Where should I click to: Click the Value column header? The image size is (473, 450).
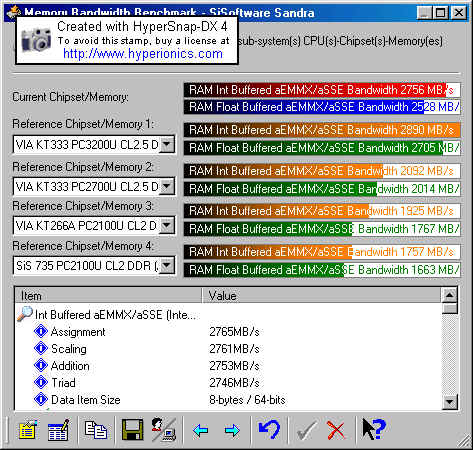tap(321, 296)
